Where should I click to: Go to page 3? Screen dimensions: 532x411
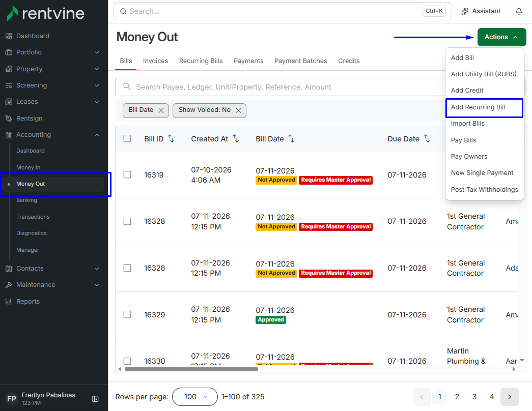click(474, 397)
